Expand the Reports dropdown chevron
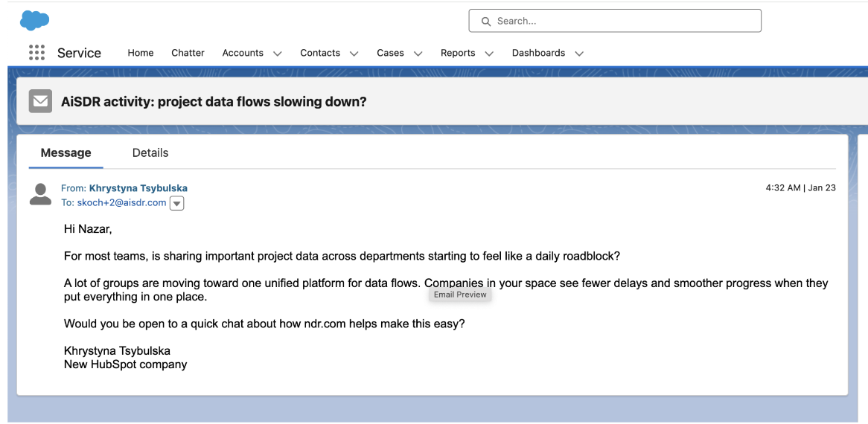The height and width of the screenshot is (424, 868). [489, 54]
